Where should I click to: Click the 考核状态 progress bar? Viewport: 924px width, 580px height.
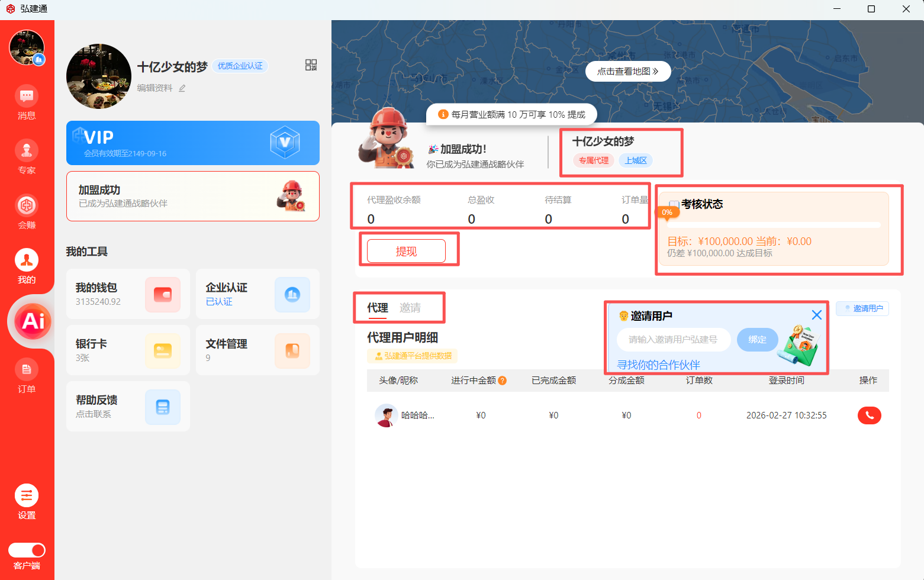coord(773,225)
